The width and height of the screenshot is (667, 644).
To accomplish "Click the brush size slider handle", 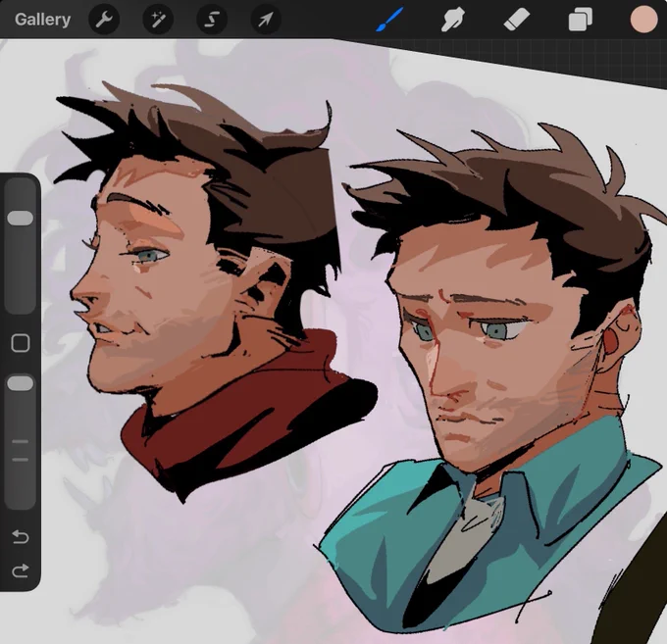I will click(21, 218).
